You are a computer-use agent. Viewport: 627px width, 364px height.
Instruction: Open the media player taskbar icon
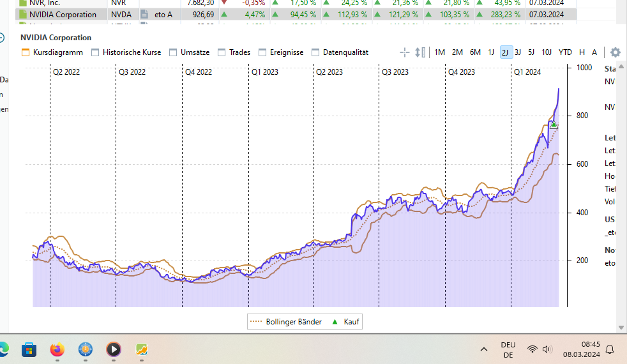(114, 349)
